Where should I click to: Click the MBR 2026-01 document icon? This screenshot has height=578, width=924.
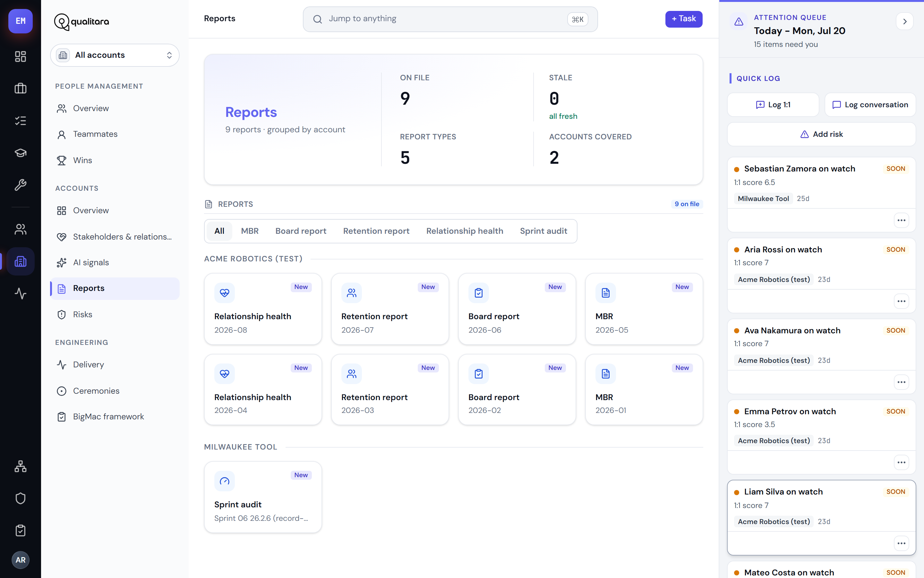tap(605, 373)
